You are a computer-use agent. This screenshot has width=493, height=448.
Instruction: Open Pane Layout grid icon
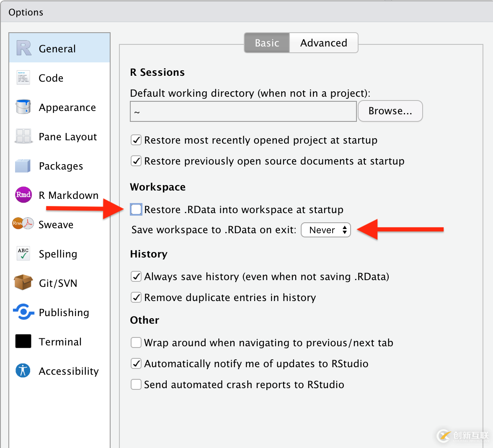coord(23,136)
